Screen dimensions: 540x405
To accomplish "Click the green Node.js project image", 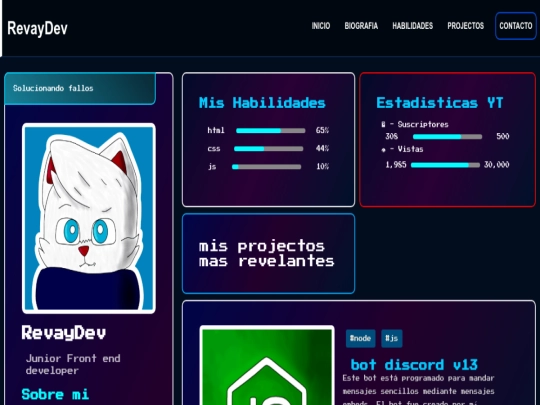I will [x=267, y=365].
